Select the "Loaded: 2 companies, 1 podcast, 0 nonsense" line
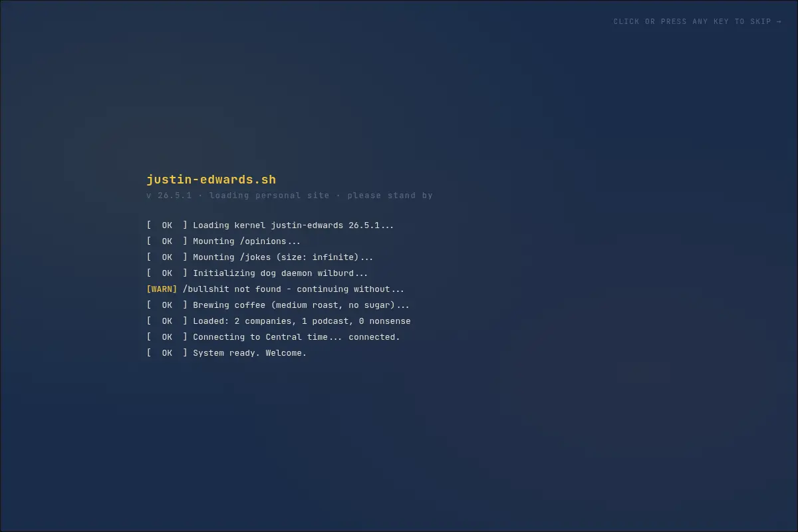798x532 pixels. point(279,321)
